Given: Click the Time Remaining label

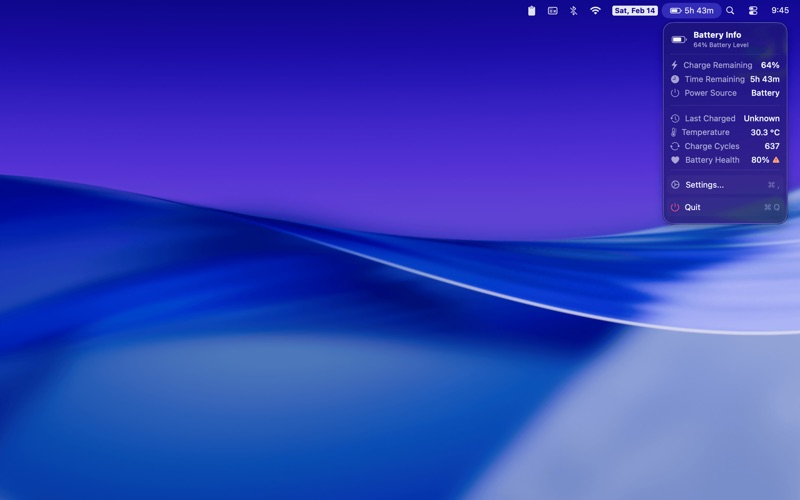Looking at the screenshot, I should pyautogui.click(x=714, y=79).
